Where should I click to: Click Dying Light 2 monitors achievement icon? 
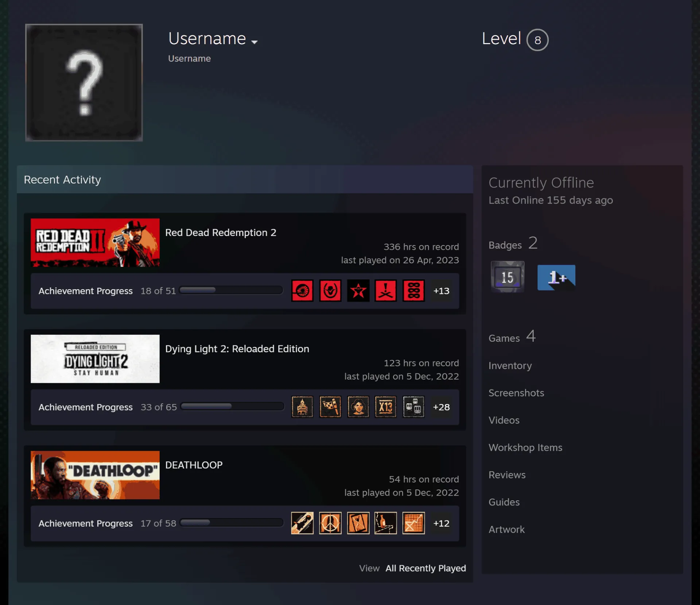414,407
